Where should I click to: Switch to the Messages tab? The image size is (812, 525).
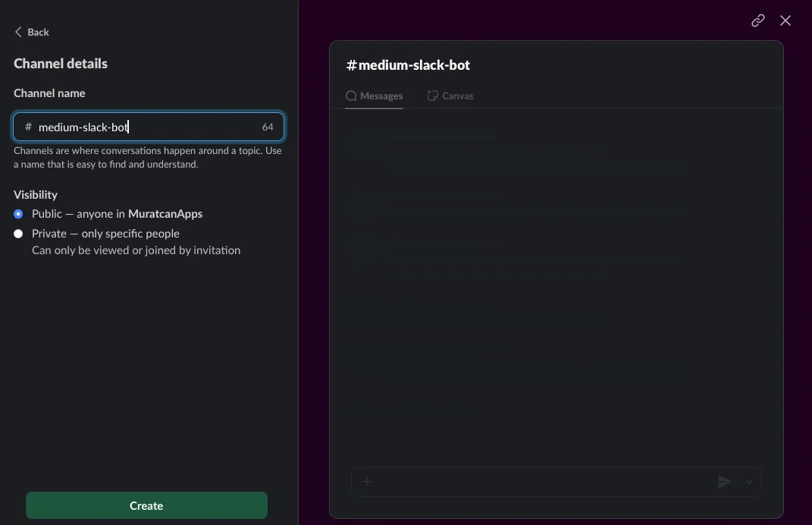(374, 96)
